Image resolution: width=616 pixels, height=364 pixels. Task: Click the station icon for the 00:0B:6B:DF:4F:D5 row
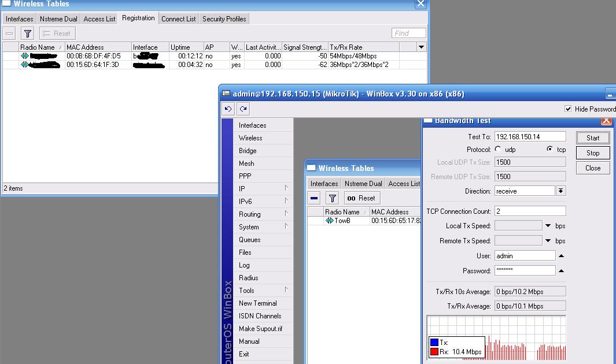pyautogui.click(x=25, y=56)
